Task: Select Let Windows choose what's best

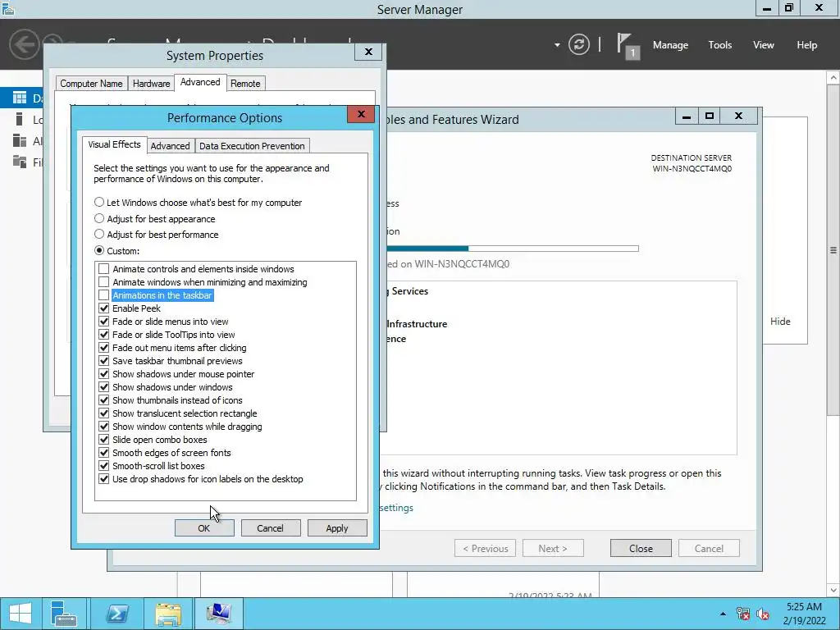Action: (99, 203)
